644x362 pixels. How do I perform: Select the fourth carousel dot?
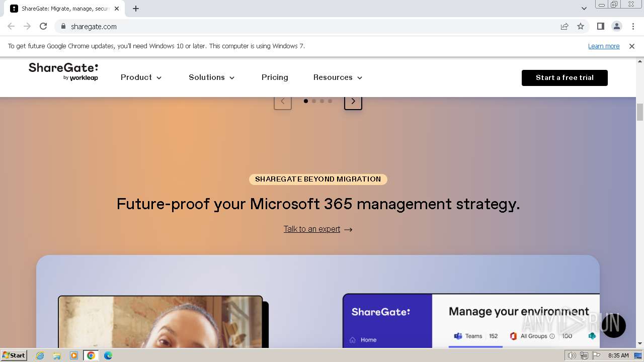pyautogui.click(x=330, y=101)
